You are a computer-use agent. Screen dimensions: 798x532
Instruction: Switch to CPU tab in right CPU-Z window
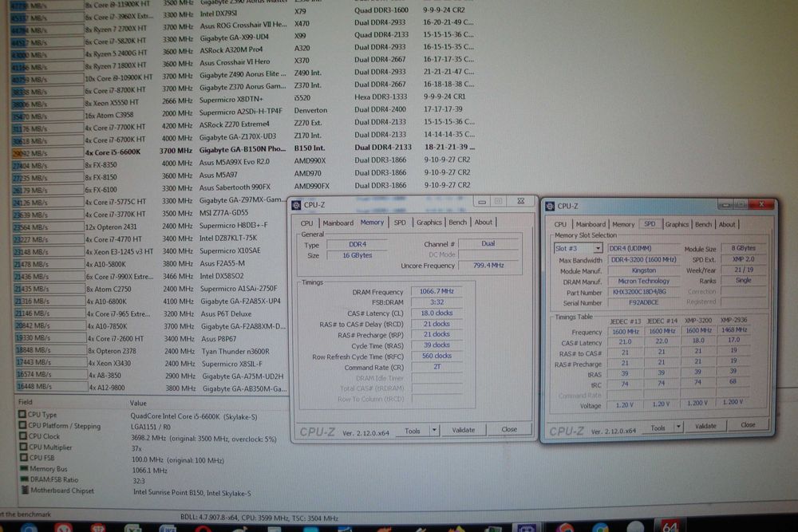(x=560, y=224)
